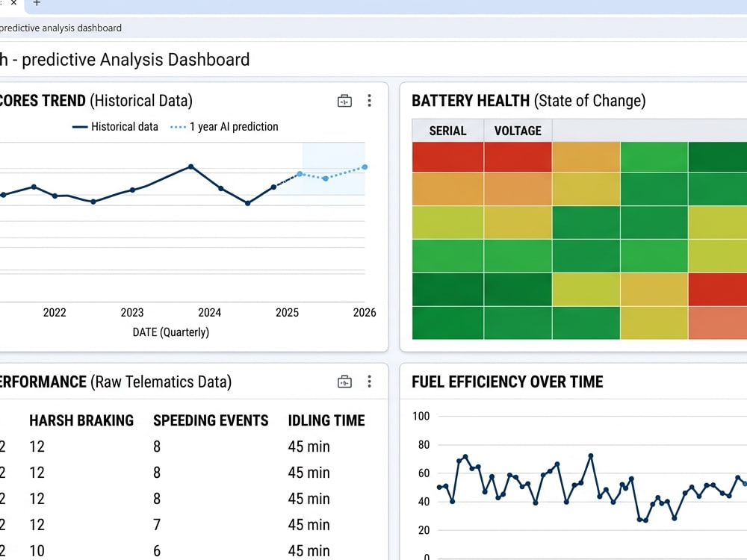This screenshot has height=560, width=747.
Task: Click the speeding events value 6
Action: click(157, 551)
